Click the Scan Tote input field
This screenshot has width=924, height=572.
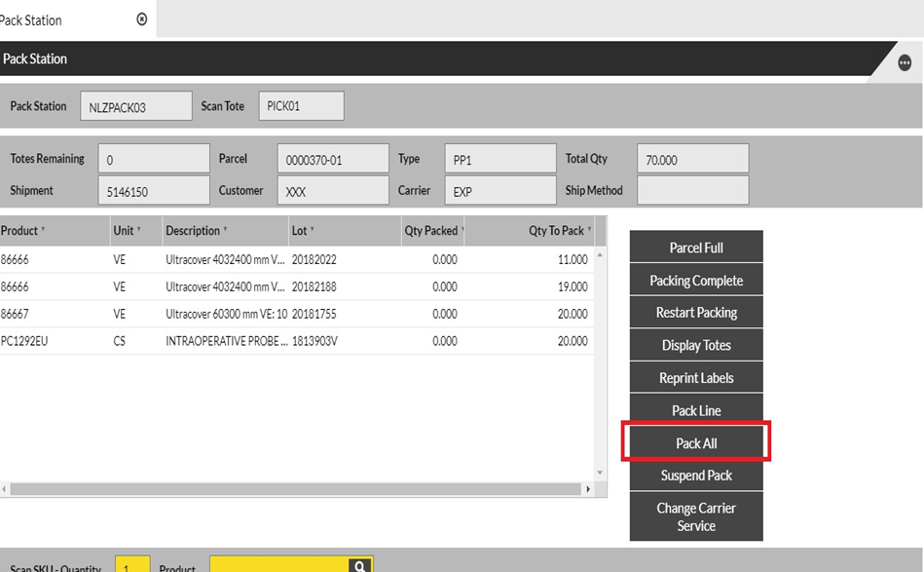[301, 106]
